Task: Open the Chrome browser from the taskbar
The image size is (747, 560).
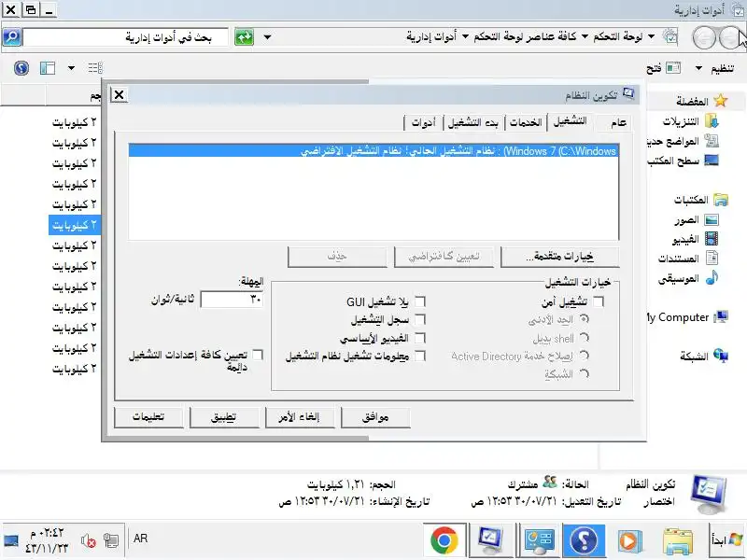Action: 444,540
